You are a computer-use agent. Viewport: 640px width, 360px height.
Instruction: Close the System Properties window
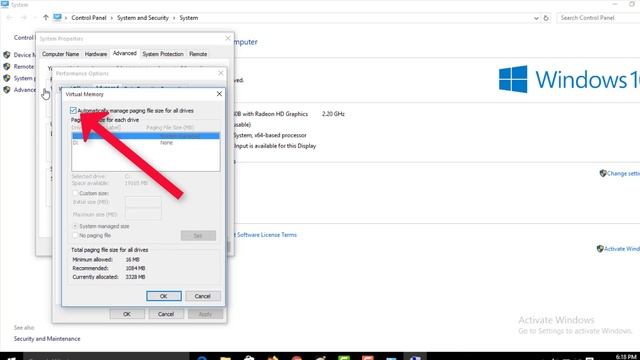tap(228, 38)
